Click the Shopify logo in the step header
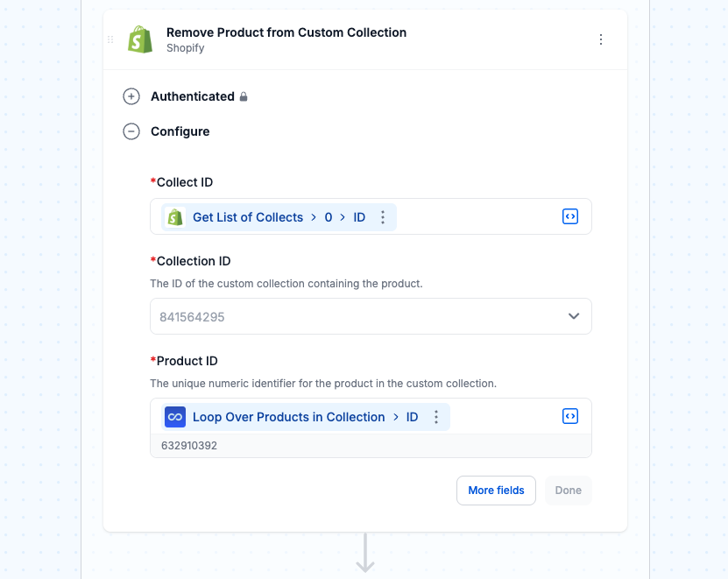Viewport: 728px width, 579px height. [140, 39]
